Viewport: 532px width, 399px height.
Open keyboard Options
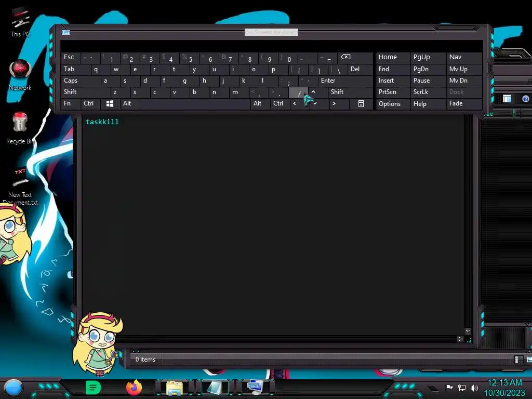point(393,104)
